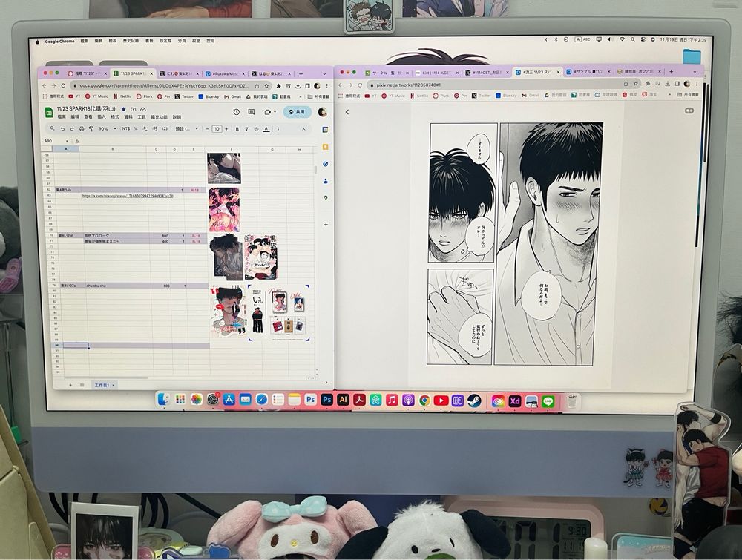Screen dimensions: 742x560
Task: Redo the action in Sheets toolbar
Action: click(x=72, y=128)
